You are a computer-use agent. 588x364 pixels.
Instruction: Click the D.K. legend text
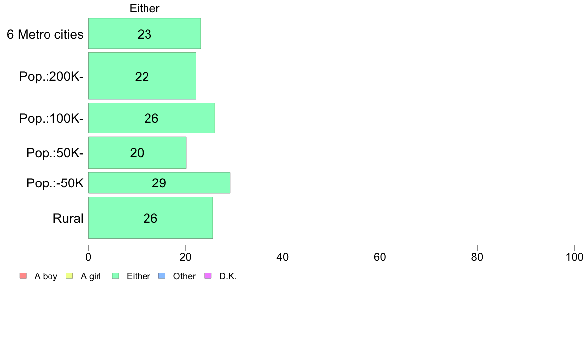click(228, 276)
